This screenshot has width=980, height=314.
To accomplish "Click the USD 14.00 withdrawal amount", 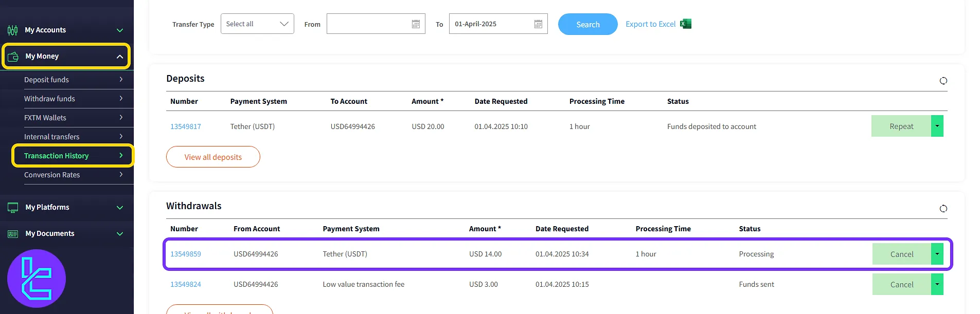I will coord(485,254).
